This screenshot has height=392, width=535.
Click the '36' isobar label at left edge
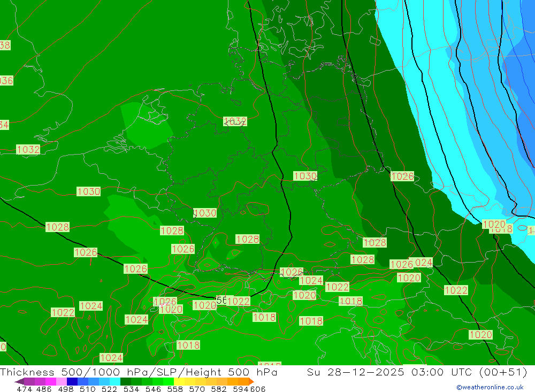pos(6,81)
